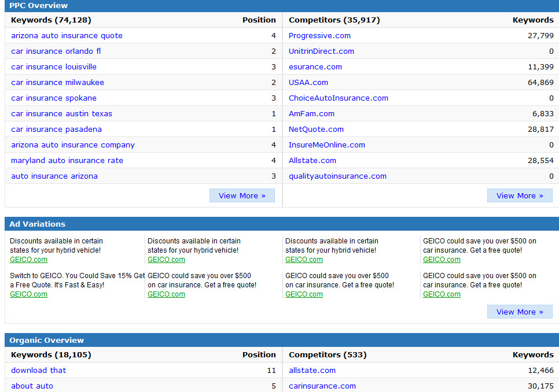The height and width of the screenshot is (392, 559).
Task: Open allstate.com organic competitor link
Action: [x=312, y=370]
